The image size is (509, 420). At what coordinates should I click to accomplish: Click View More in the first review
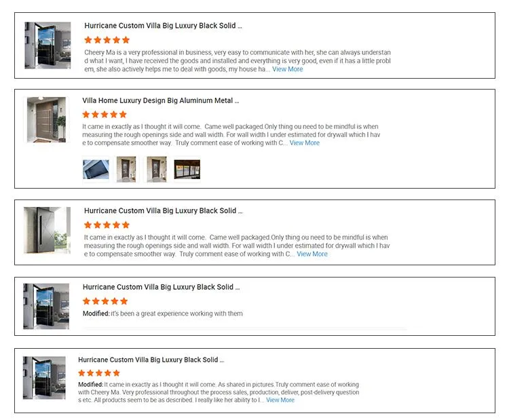[288, 69]
